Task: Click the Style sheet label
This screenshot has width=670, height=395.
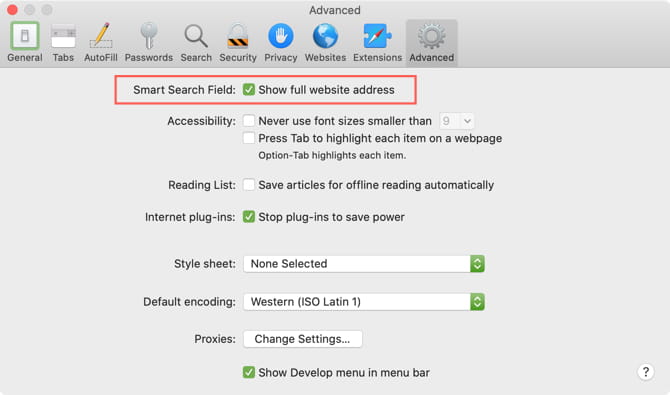Action: click(205, 264)
